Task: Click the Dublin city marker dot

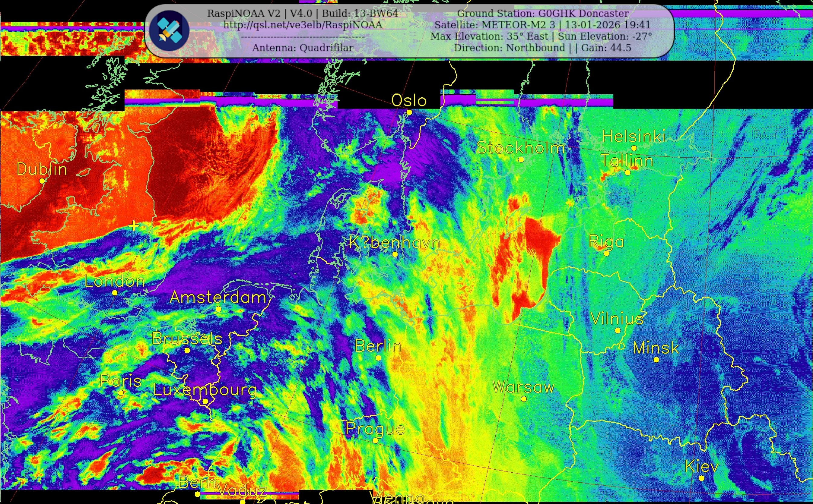Action: (42, 181)
